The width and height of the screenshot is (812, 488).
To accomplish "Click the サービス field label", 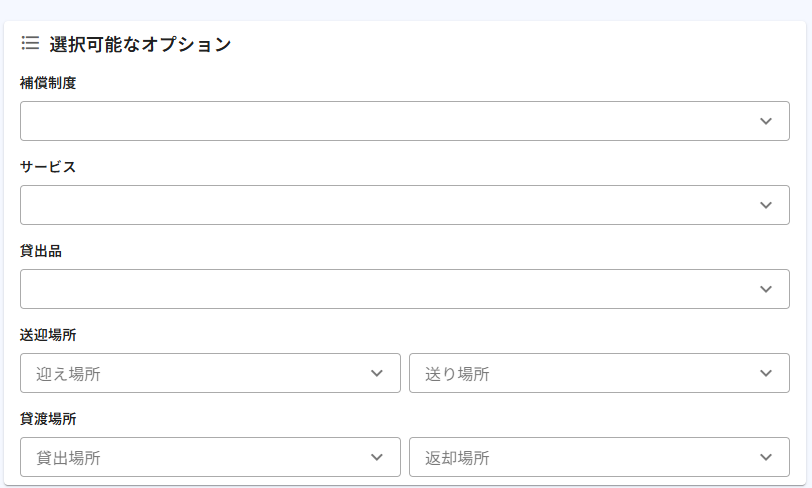I will tap(48, 167).
